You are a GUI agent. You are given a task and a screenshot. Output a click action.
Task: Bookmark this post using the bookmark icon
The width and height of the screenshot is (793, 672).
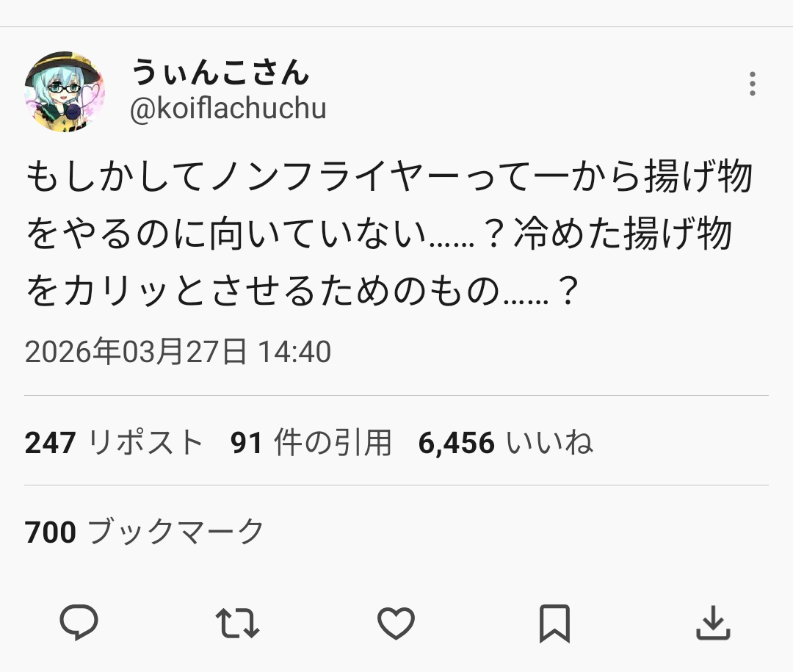(554, 624)
